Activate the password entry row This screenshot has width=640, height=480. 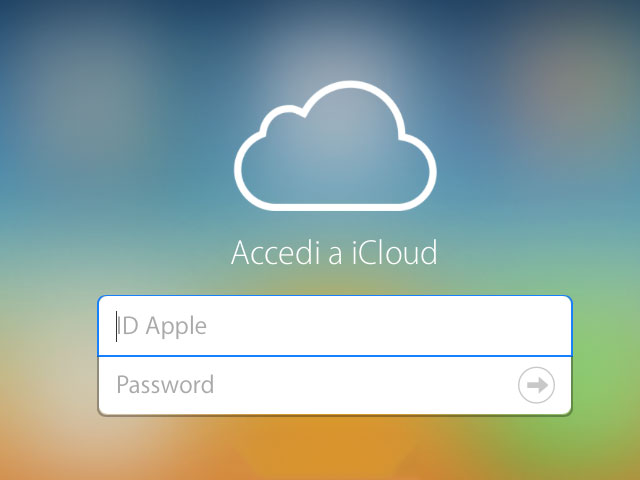tap(335, 386)
